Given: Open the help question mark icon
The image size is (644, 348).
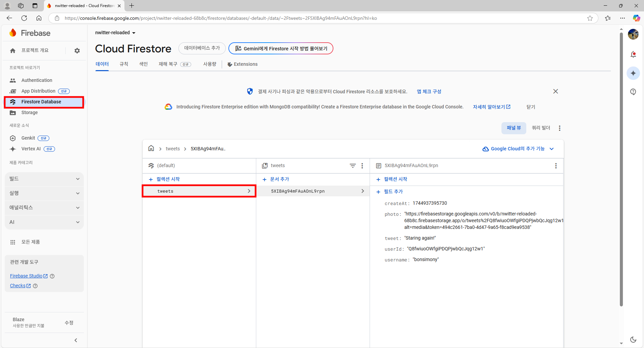Looking at the screenshot, I should [633, 92].
